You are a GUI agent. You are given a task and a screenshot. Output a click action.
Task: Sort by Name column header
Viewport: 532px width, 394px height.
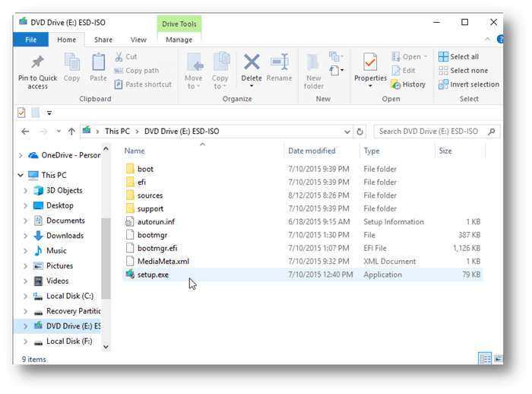click(203, 151)
